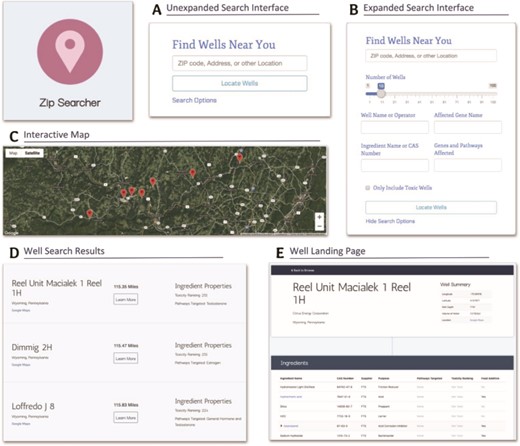Select the lone red marker lowest on the map
The width and height of the screenshot is (520, 446).
(89, 213)
